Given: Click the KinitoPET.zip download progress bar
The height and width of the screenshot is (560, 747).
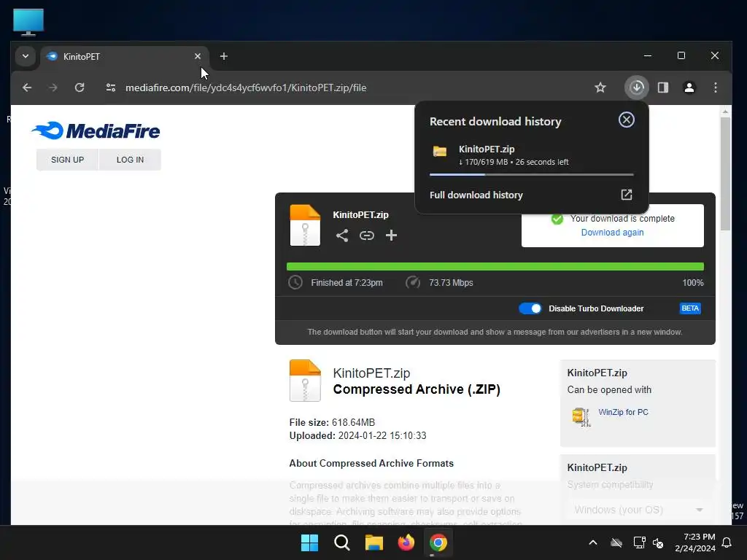Looking at the screenshot, I should [x=531, y=175].
